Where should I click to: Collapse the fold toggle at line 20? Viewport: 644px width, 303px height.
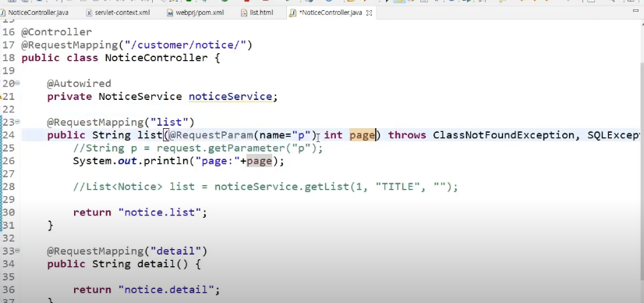click(17, 84)
